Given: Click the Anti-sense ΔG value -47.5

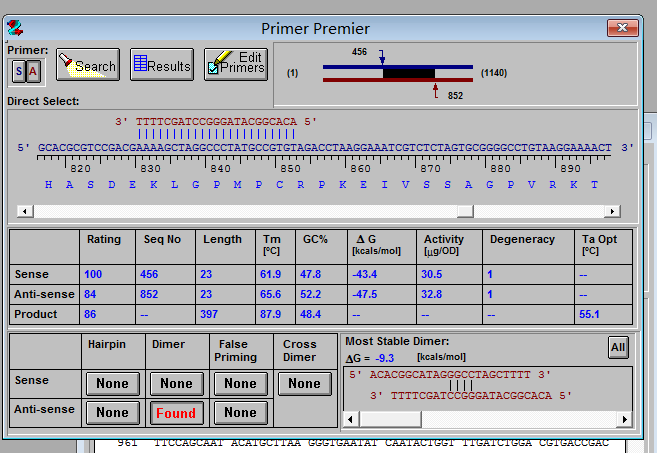Looking at the screenshot, I should pos(365,294).
